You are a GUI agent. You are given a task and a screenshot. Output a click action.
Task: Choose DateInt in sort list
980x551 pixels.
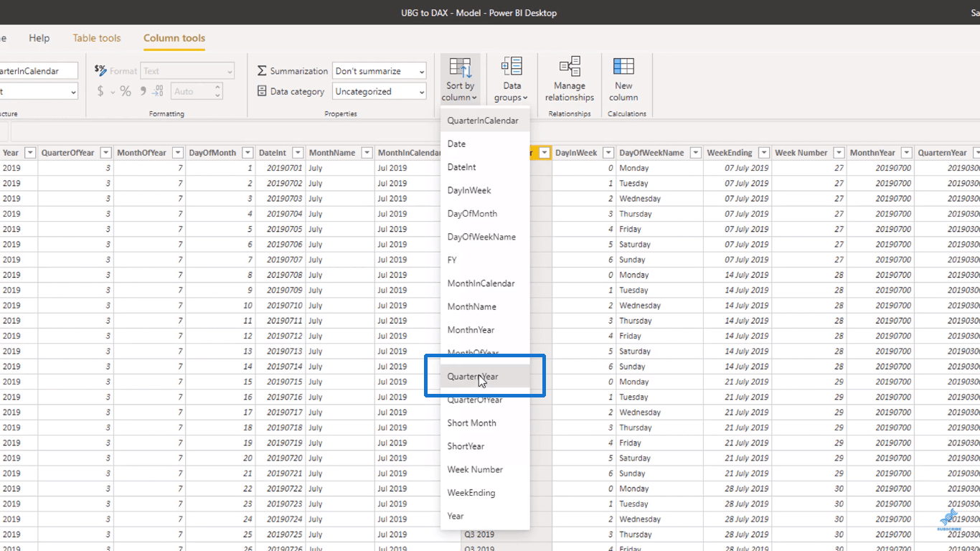tap(485, 167)
